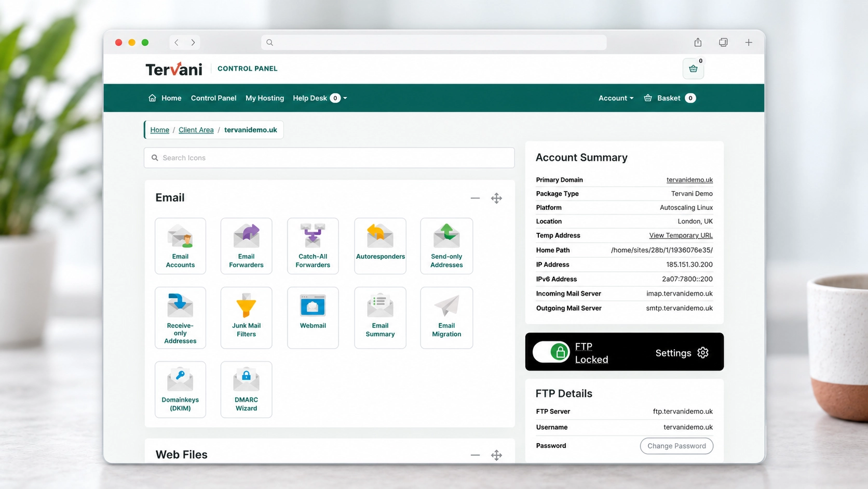This screenshot has width=868, height=489.
Task: Follow the View Temporary URL link
Action: pyautogui.click(x=681, y=235)
